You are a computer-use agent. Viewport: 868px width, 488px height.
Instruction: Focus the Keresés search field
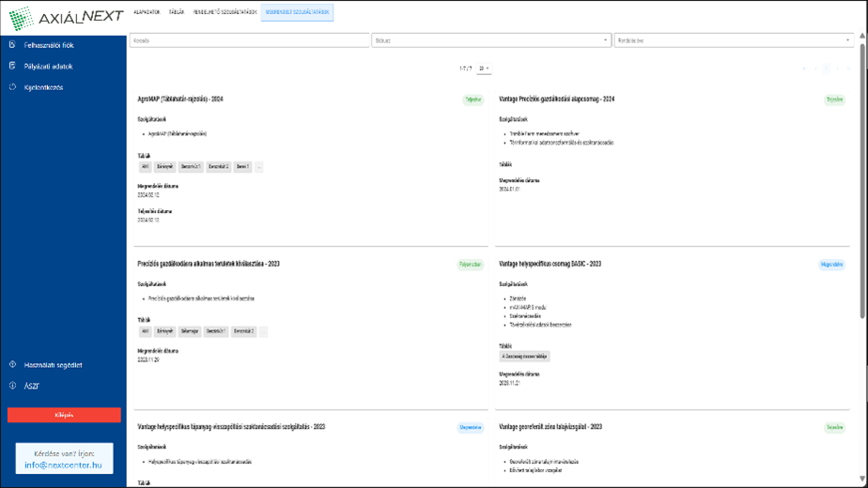[x=250, y=40]
